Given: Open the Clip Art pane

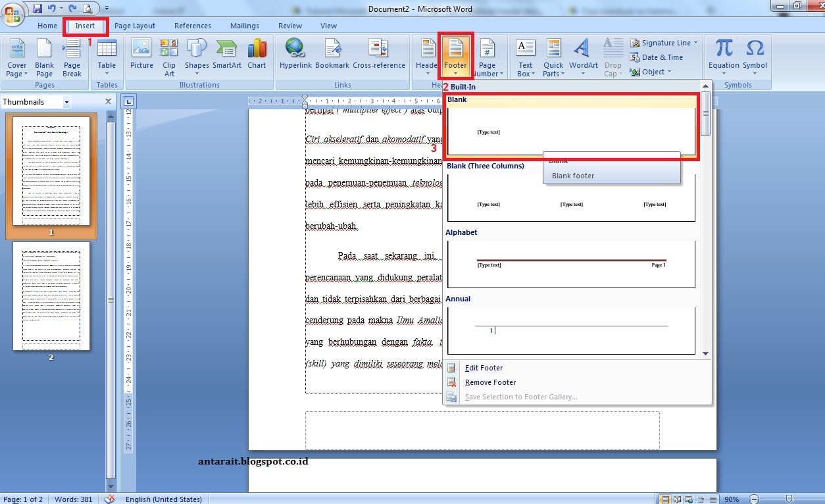Looking at the screenshot, I should tap(168, 57).
